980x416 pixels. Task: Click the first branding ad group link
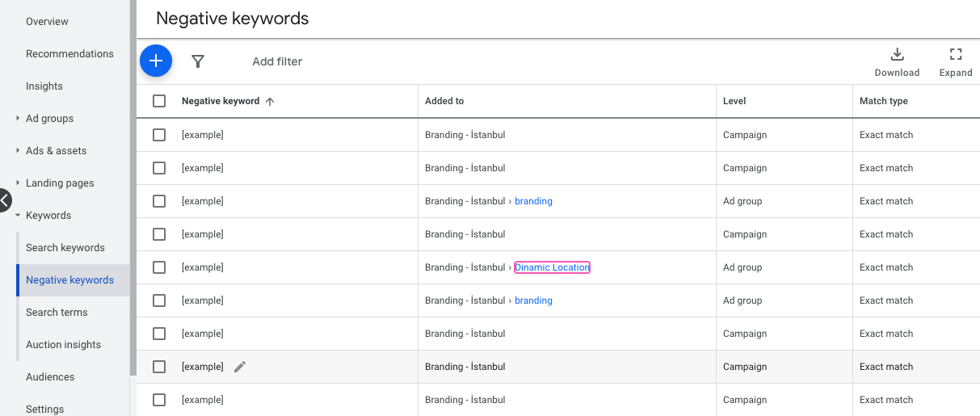point(533,201)
